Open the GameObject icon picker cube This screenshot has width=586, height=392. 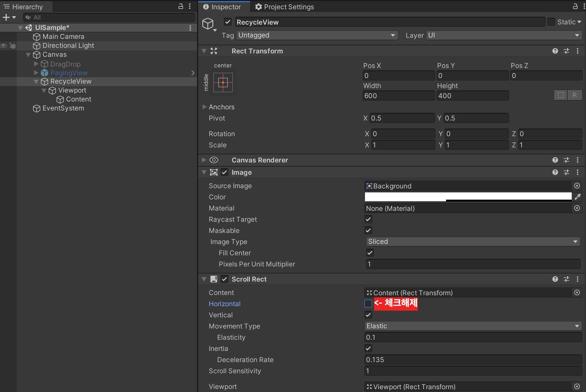pyautogui.click(x=209, y=24)
